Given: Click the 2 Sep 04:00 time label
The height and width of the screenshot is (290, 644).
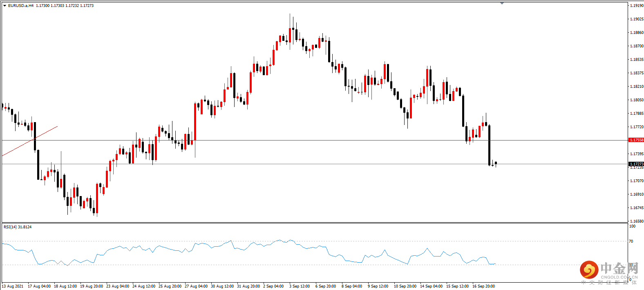Looking at the screenshot, I should pos(273,286).
